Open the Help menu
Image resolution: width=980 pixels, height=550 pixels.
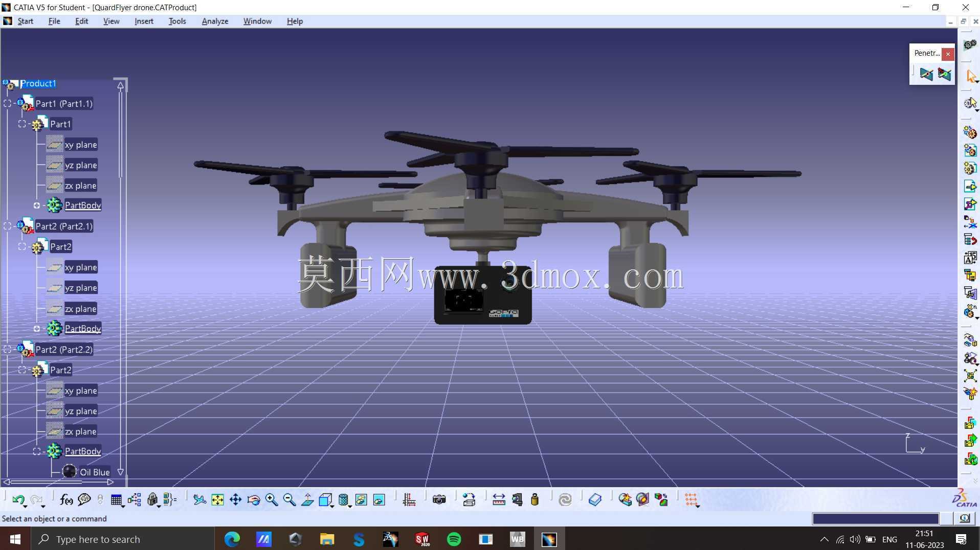pyautogui.click(x=295, y=21)
